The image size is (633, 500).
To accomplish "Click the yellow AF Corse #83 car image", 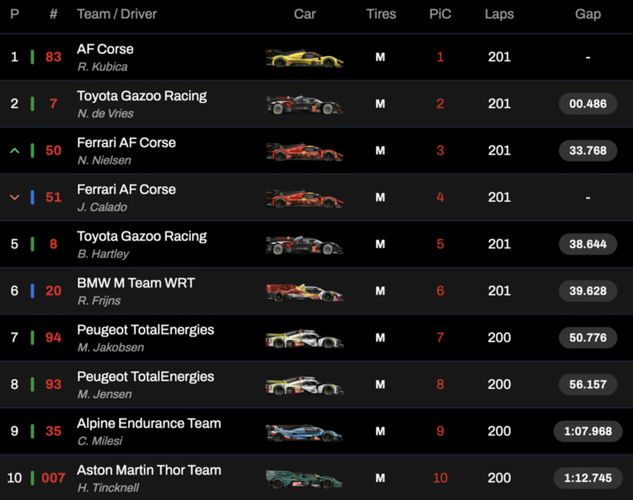I will [x=304, y=58].
